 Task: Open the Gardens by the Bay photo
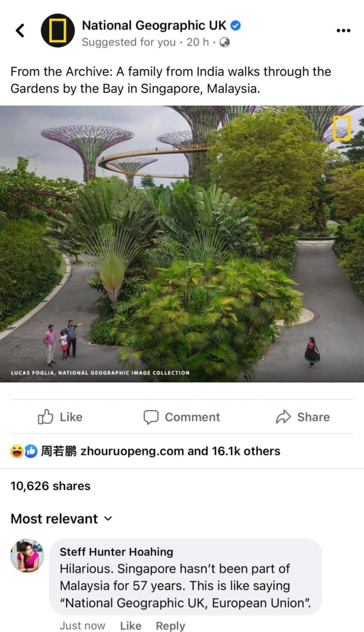tap(182, 244)
